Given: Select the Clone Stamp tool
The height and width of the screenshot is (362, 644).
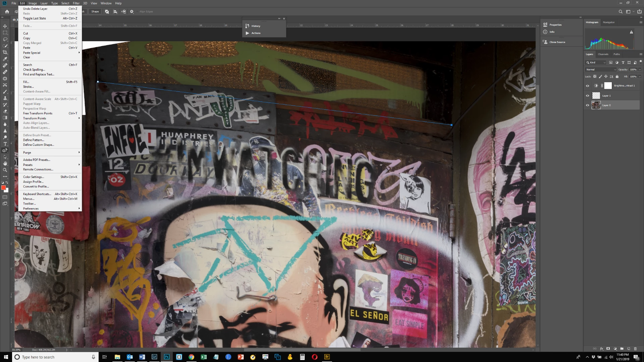Looking at the screenshot, I should tap(5, 98).
